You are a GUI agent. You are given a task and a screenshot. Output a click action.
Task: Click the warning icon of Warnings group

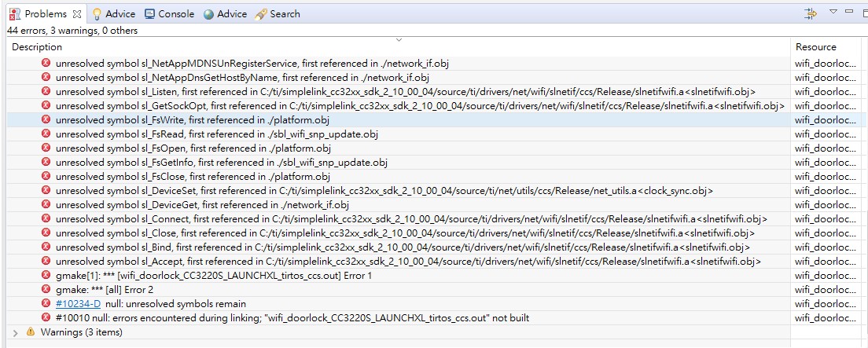[x=31, y=332]
